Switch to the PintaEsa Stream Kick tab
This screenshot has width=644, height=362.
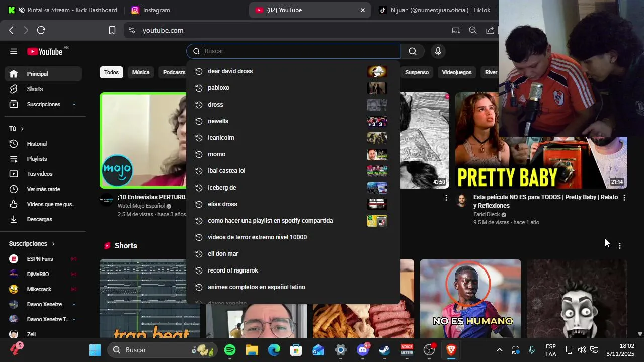[63, 10]
